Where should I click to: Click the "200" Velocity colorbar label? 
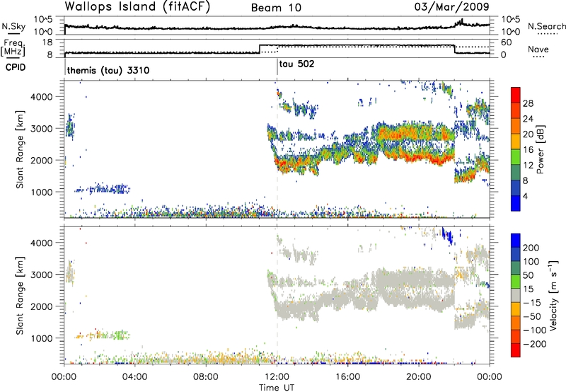point(531,248)
